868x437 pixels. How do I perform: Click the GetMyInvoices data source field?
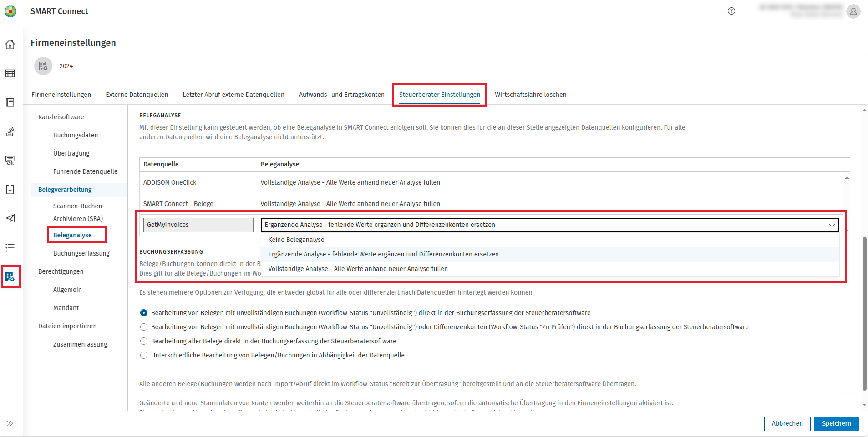tap(198, 225)
